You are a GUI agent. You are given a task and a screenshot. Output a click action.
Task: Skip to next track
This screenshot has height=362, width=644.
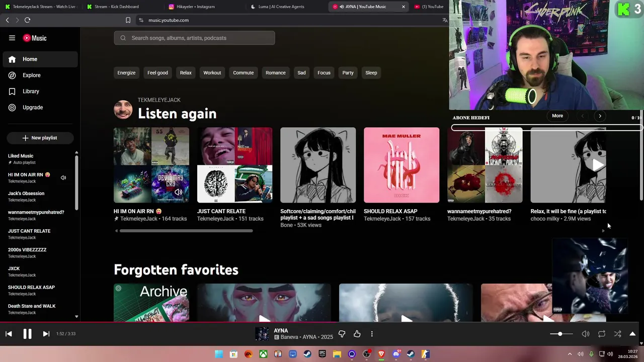coord(46,334)
